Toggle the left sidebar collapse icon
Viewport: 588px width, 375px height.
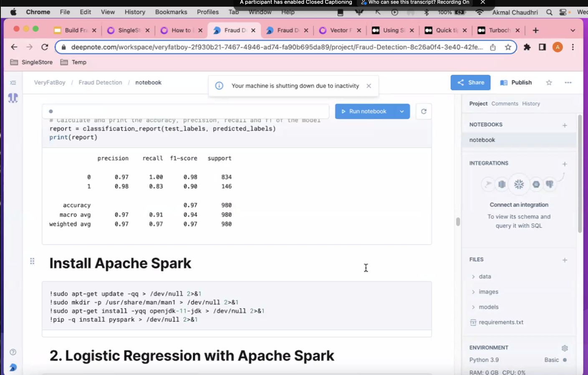tap(13, 83)
